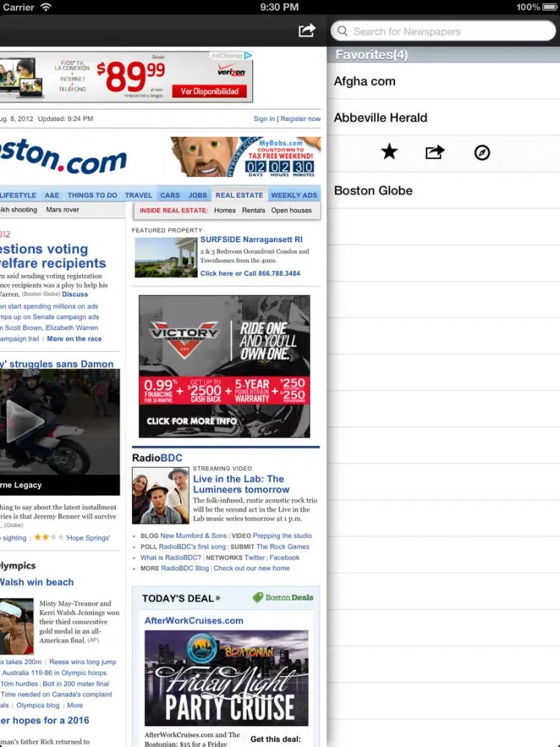Open the WEEKLY ADS tab
This screenshot has height=747, width=560.
coord(293,195)
